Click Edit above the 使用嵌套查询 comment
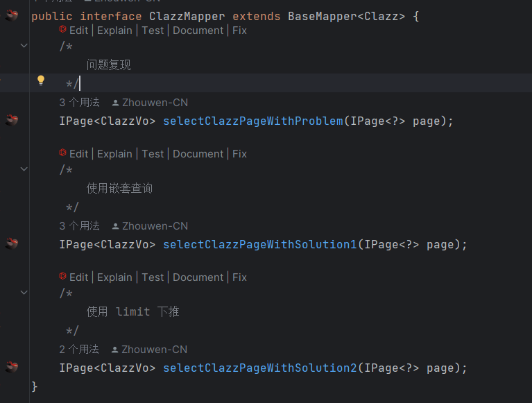Screen dimensions: 532x403 coord(78,154)
